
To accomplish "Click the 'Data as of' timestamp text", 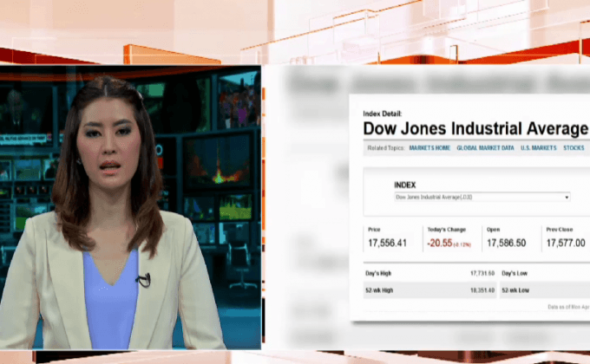I will click(567, 307).
